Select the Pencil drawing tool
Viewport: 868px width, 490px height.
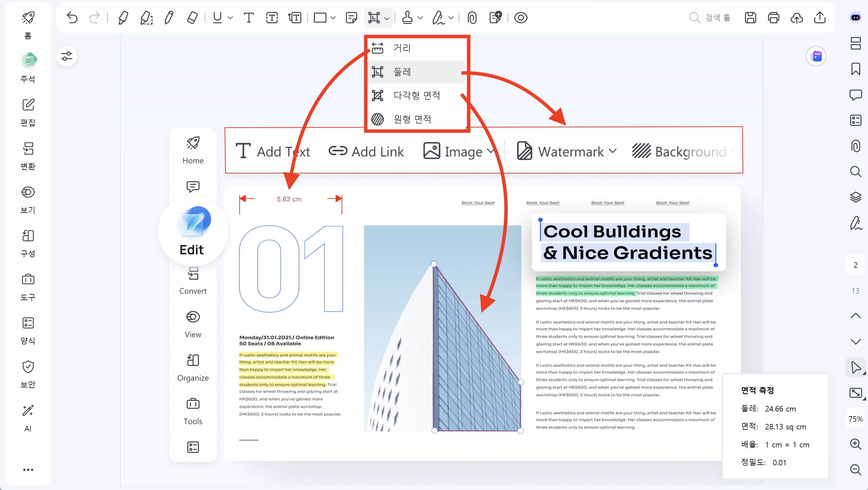point(169,18)
